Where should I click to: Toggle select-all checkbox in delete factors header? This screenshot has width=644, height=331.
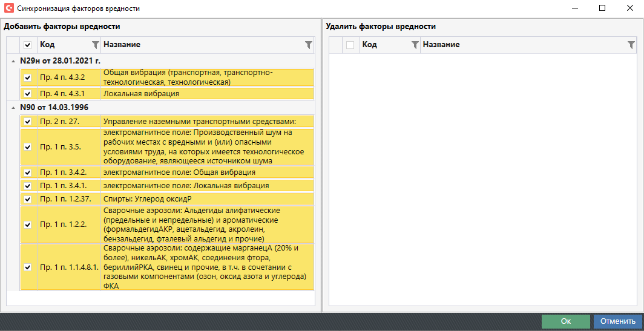(x=350, y=45)
